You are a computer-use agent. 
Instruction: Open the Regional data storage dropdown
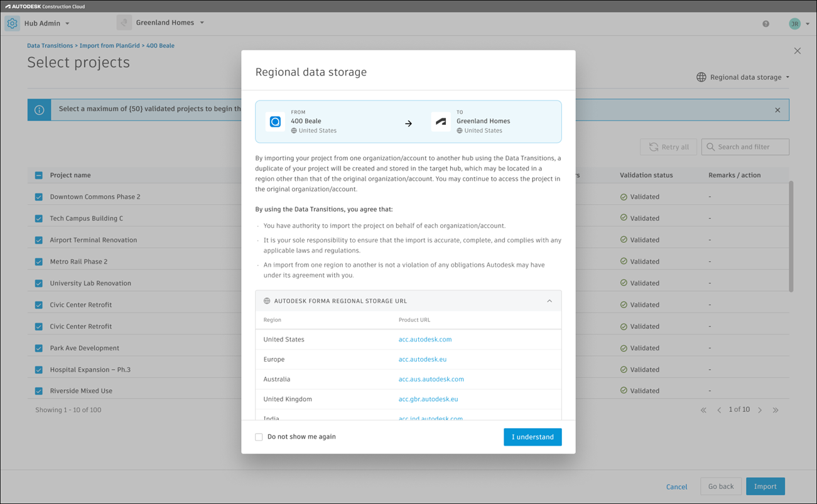[743, 77]
